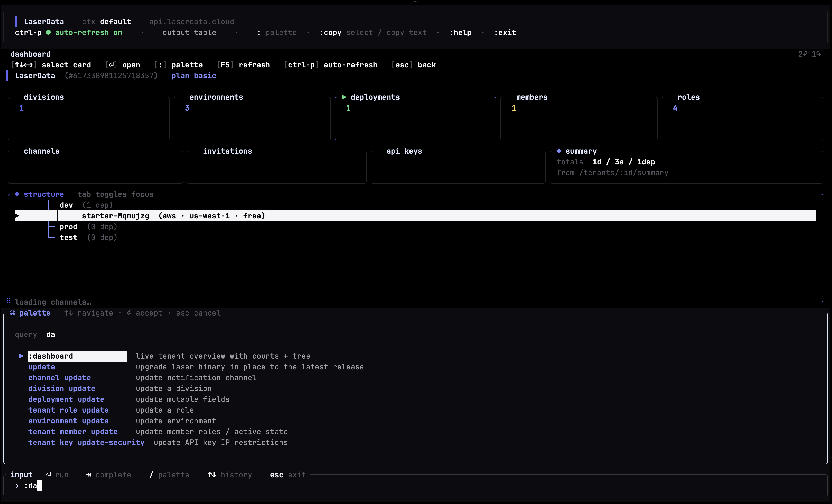
Task: Click esc cancel hint in palette header
Action: click(x=198, y=313)
